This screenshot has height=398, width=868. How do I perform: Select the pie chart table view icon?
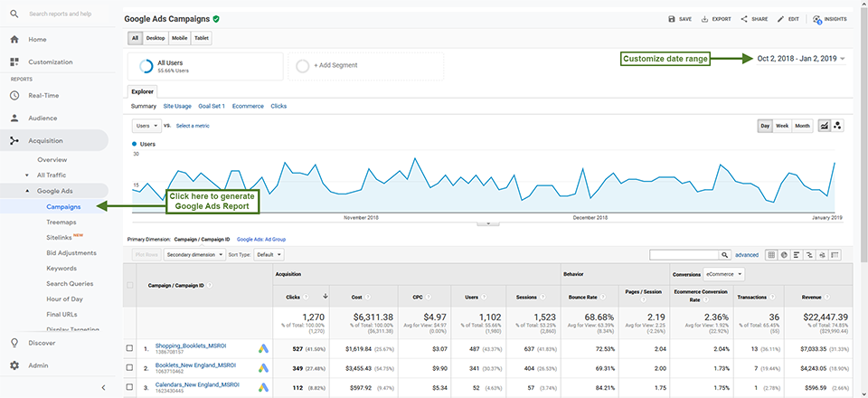pyautogui.click(x=784, y=255)
